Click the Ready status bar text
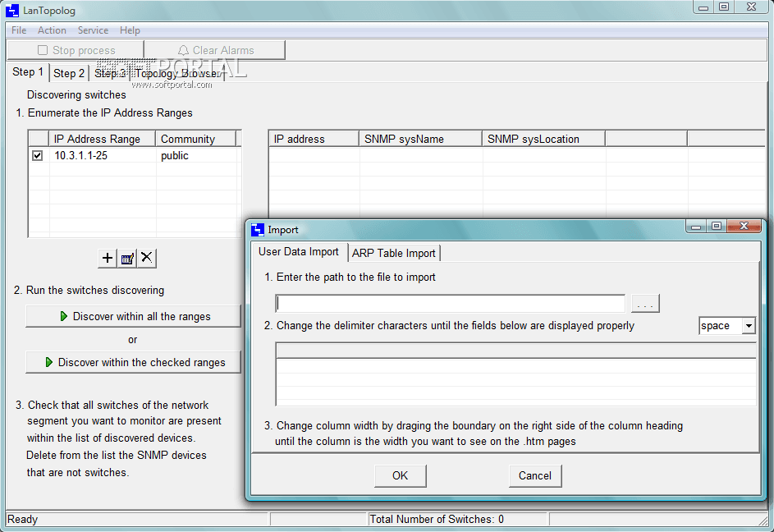This screenshot has width=774, height=532. [22, 519]
